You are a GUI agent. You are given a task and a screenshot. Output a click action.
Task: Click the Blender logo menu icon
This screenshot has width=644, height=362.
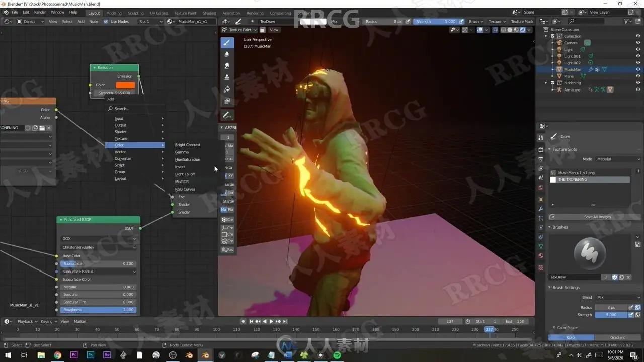tap(5, 12)
